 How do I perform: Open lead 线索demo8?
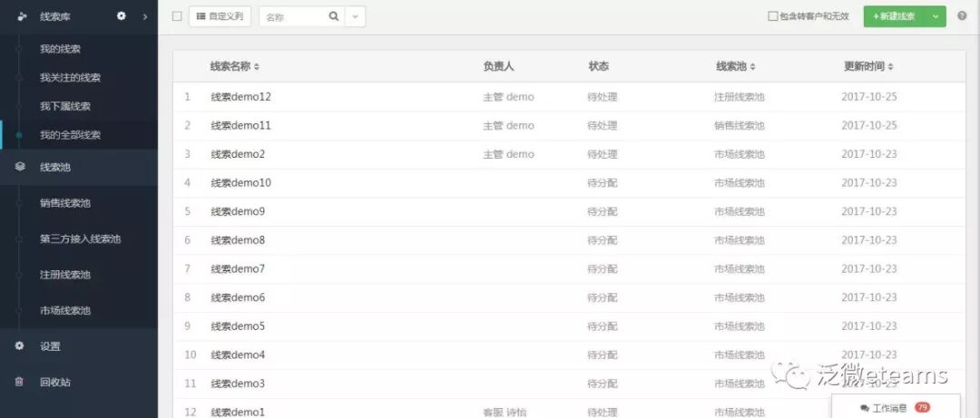(x=238, y=240)
